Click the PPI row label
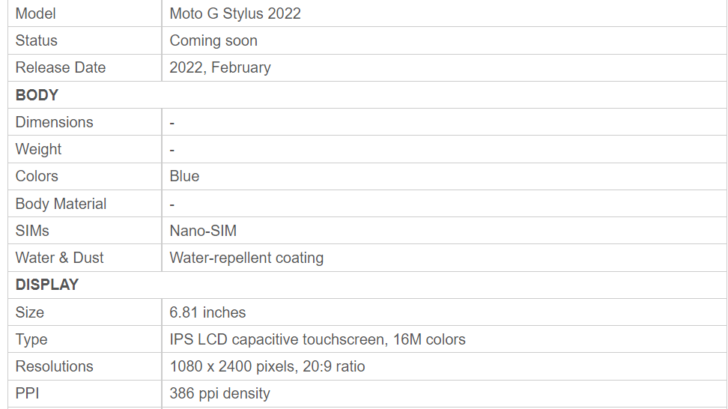 point(27,393)
